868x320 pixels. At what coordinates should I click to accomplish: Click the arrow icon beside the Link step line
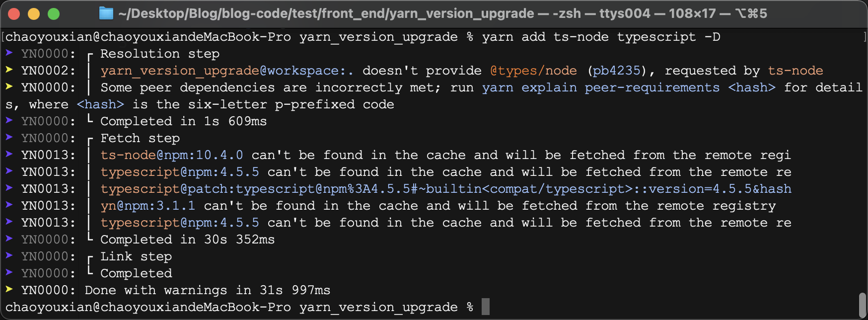(9, 256)
